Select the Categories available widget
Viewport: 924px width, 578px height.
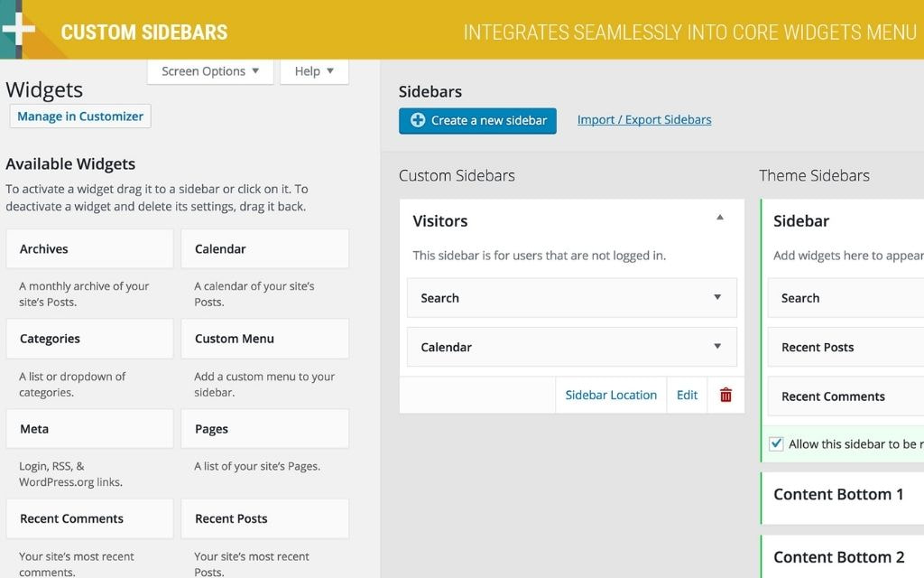click(x=89, y=339)
